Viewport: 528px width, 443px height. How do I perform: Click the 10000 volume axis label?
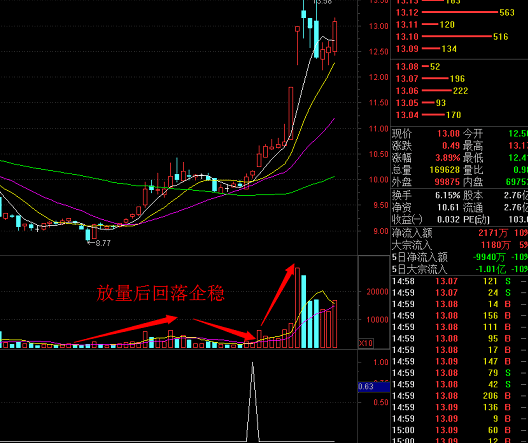pyautogui.click(x=377, y=319)
